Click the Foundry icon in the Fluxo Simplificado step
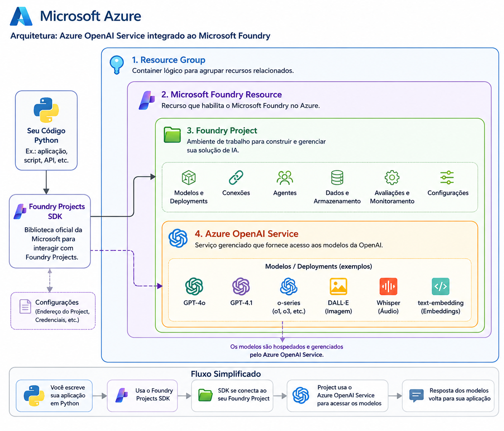504x431 pixels. [122, 396]
